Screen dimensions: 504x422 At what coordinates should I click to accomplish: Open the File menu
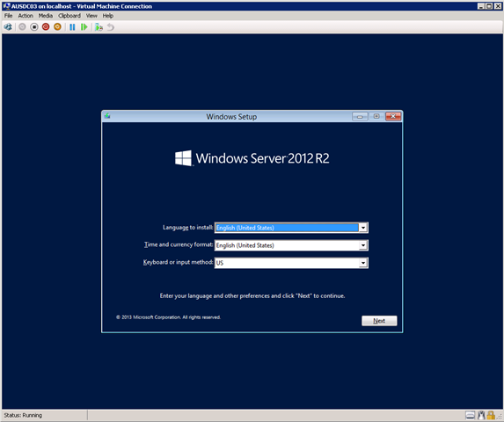[9, 16]
